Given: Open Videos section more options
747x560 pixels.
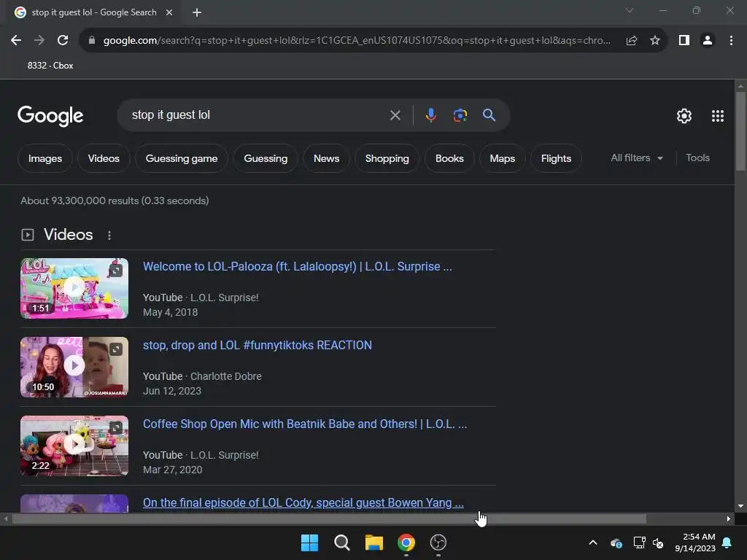Looking at the screenshot, I should tap(109, 236).
